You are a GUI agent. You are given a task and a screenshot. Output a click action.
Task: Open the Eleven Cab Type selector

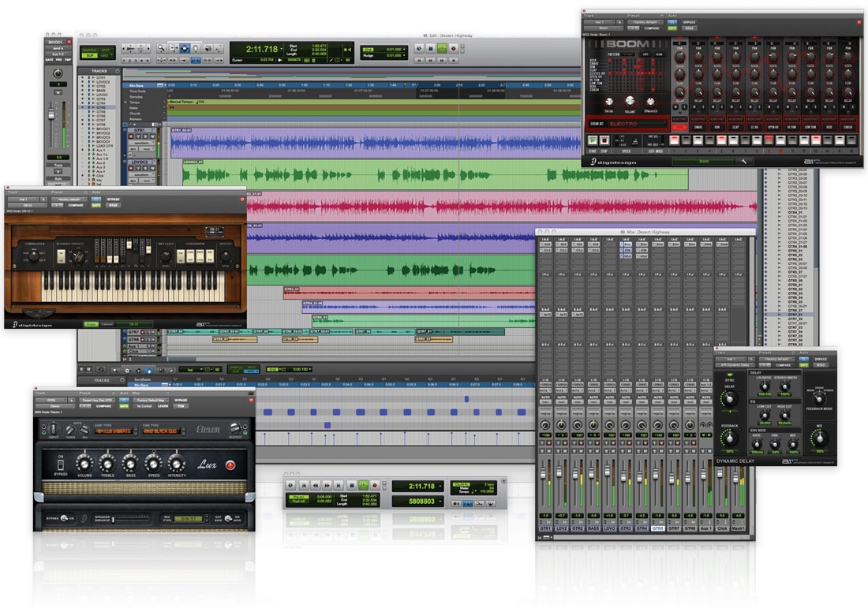point(161,431)
